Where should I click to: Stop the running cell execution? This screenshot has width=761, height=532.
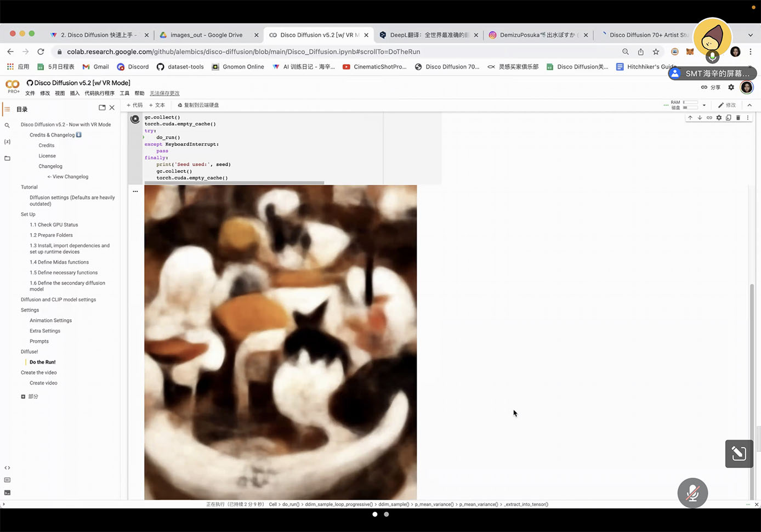pos(135,119)
